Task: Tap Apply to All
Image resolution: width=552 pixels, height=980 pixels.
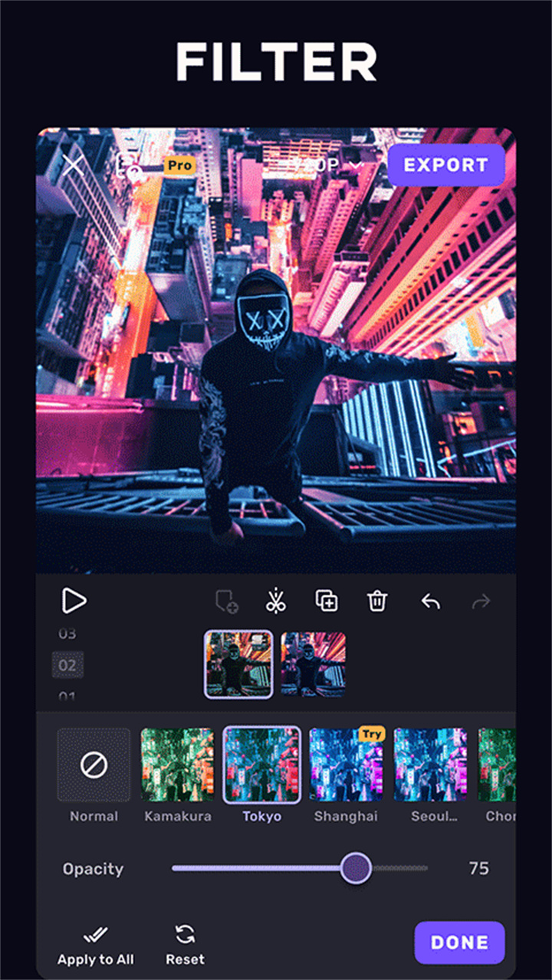Action: coord(95,945)
